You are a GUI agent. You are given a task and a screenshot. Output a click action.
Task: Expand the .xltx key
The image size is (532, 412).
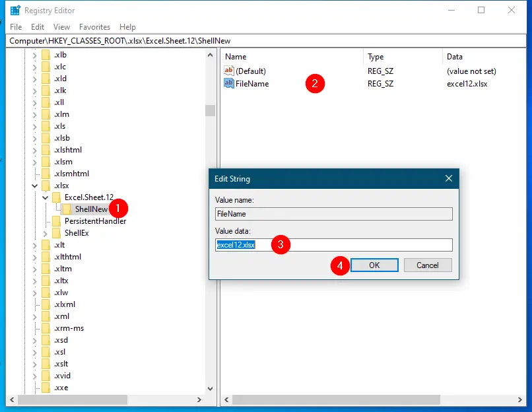click(34, 281)
